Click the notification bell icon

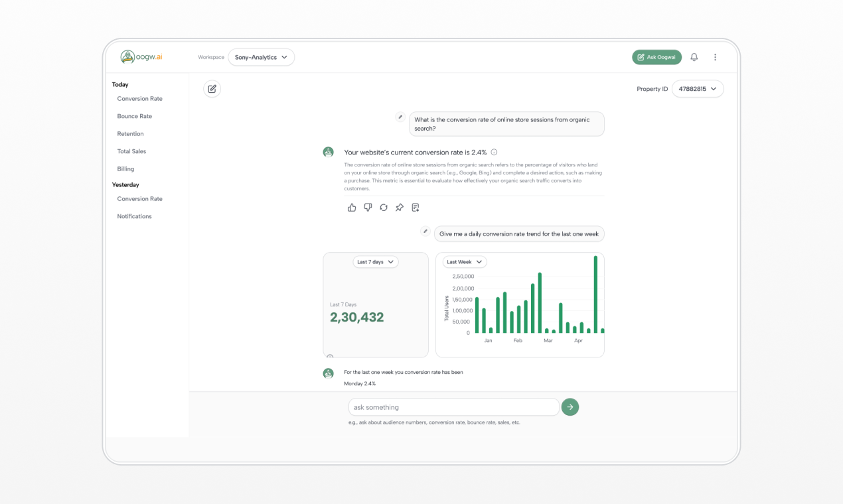[x=694, y=57]
